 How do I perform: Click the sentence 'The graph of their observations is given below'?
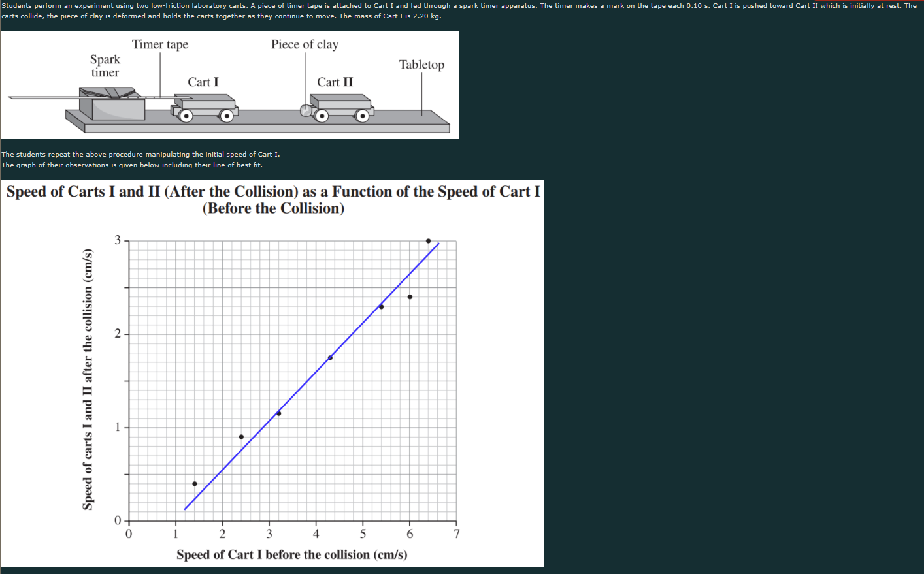(132, 165)
